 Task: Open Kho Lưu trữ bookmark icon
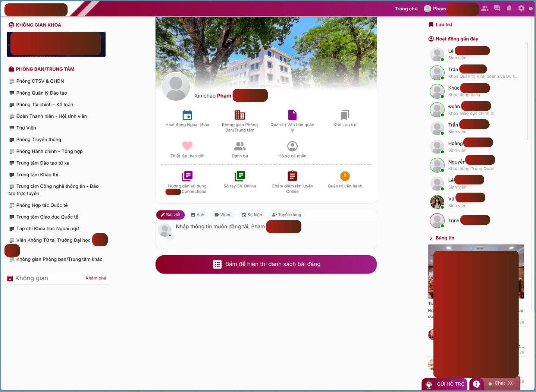click(x=345, y=115)
